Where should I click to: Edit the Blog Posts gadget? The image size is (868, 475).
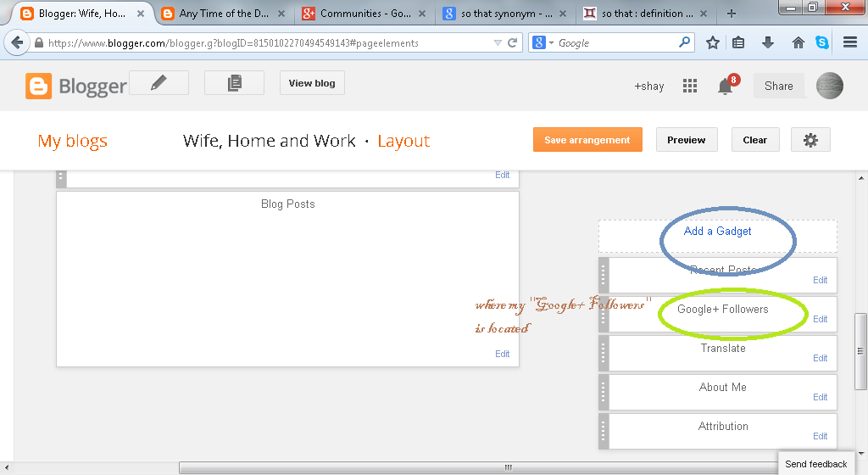(502, 354)
